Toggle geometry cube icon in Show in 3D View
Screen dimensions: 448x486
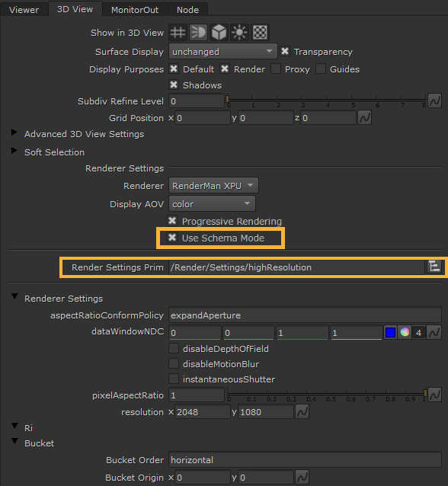[219, 33]
